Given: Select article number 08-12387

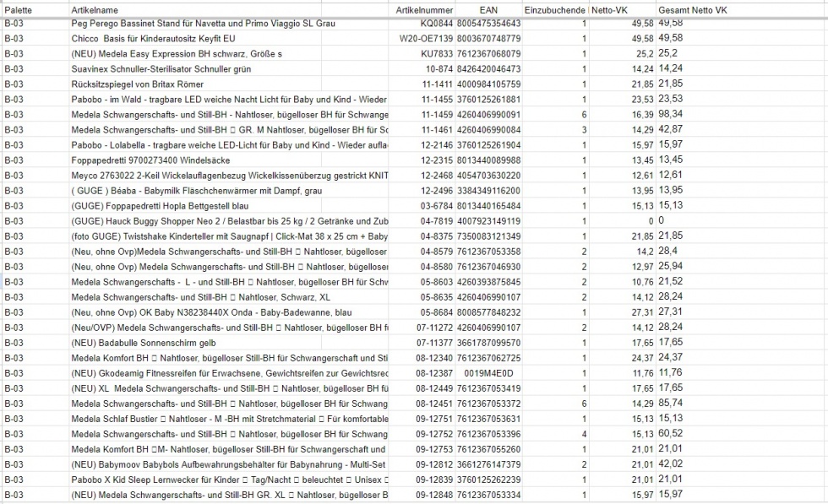Looking at the screenshot, I should [x=434, y=374].
